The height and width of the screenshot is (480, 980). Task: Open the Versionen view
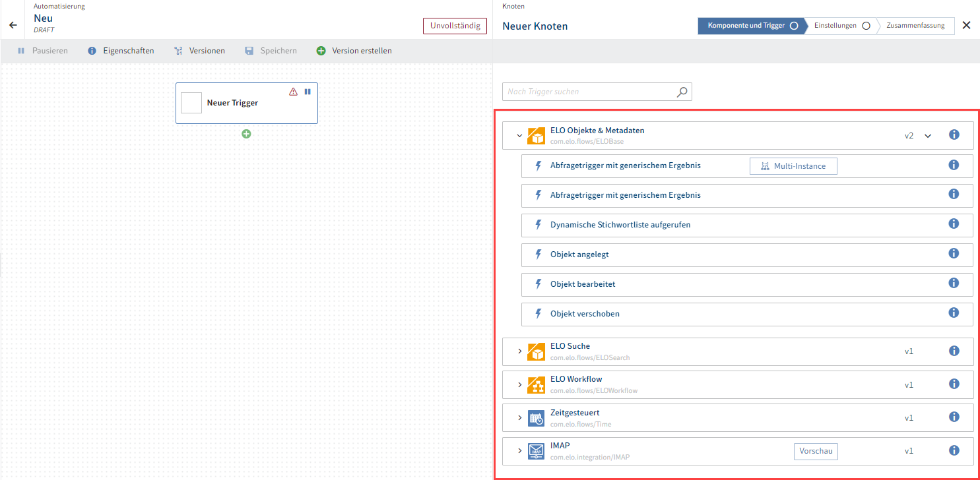pos(199,51)
